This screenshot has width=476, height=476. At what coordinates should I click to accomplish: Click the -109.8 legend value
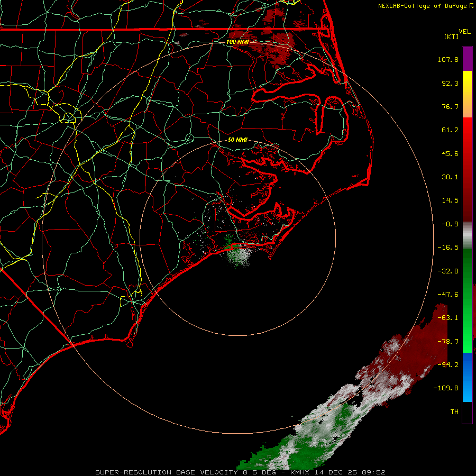pos(446,388)
